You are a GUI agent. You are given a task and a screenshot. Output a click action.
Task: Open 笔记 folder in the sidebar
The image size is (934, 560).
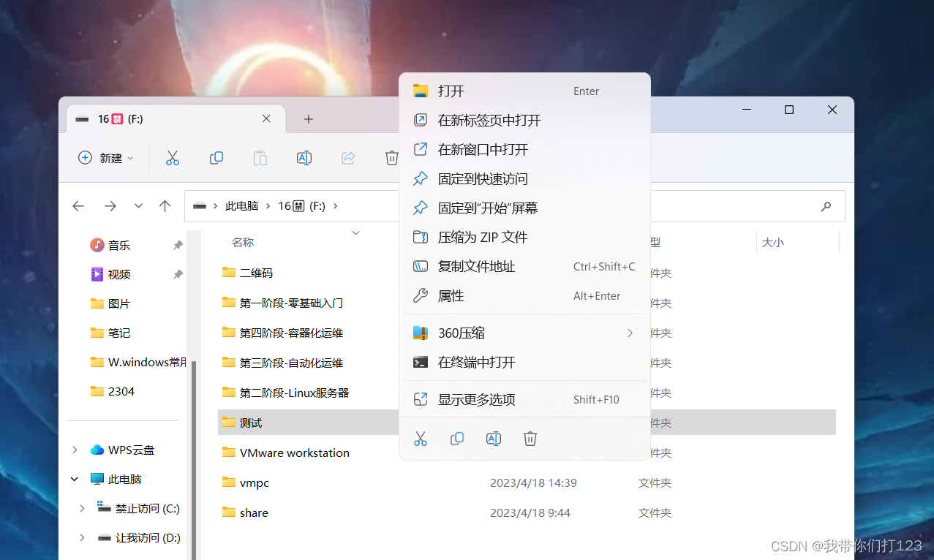(x=119, y=333)
